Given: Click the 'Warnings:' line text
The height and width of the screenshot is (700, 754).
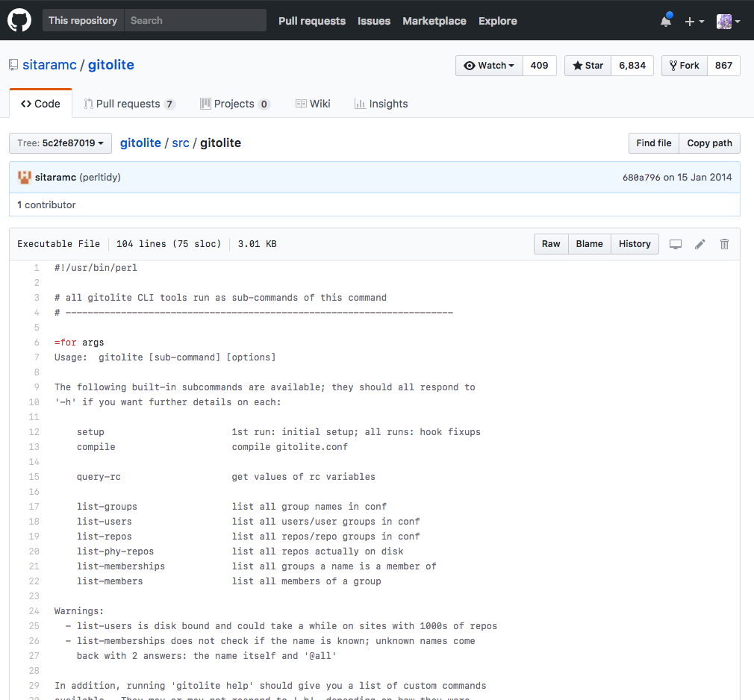Looking at the screenshot, I should pos(79,611).
